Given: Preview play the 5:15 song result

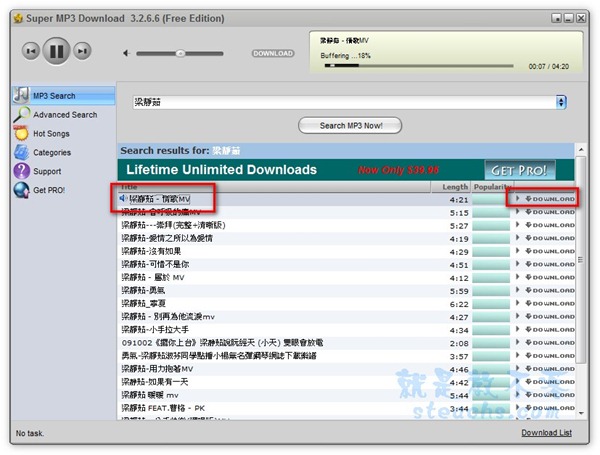Looking at the screenshot, I should 517,213.
